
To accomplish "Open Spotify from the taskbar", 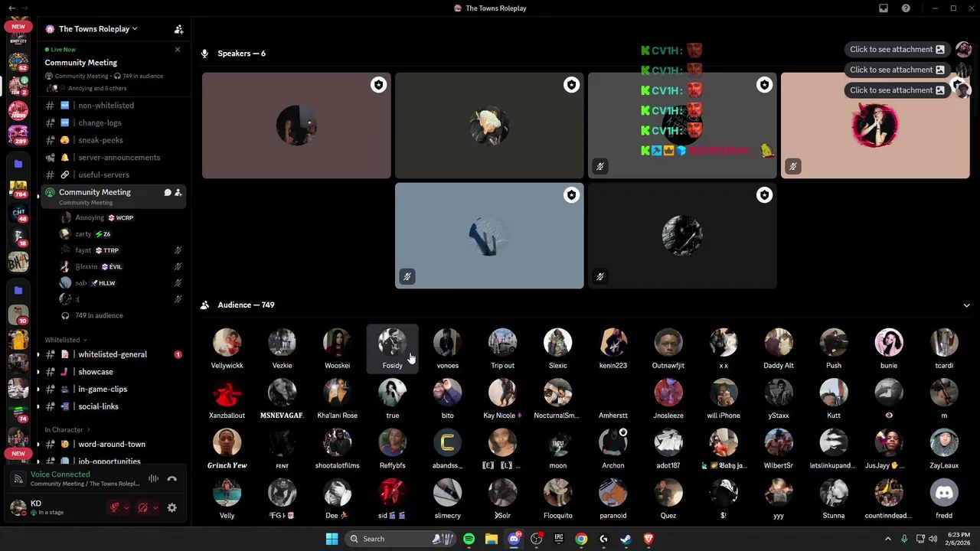I will 469,539.
